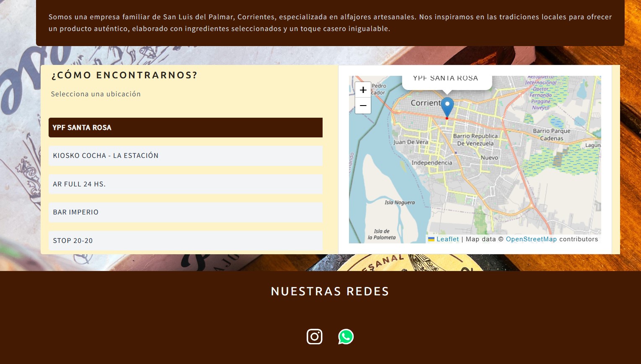Viewport: 641px width, 364px height.
Task: Open the Leaflet attribution link
Action: click(x=447, y=239)
